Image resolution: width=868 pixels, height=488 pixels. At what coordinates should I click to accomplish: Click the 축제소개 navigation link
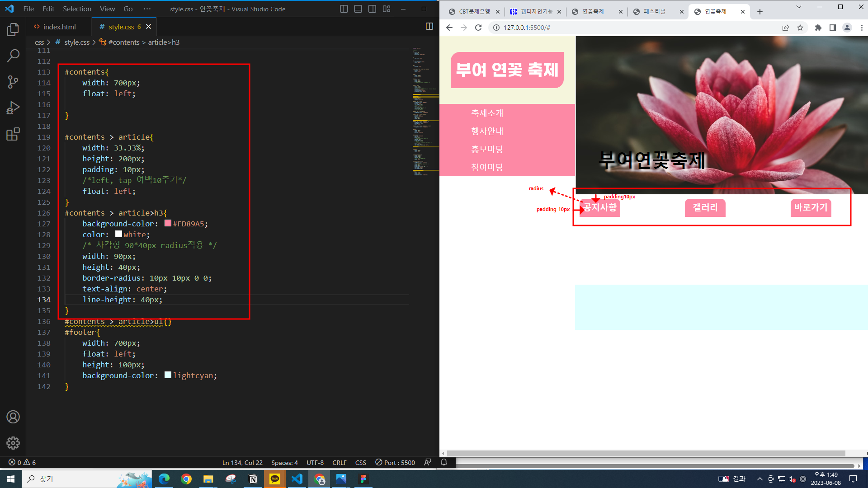(487, 113)
